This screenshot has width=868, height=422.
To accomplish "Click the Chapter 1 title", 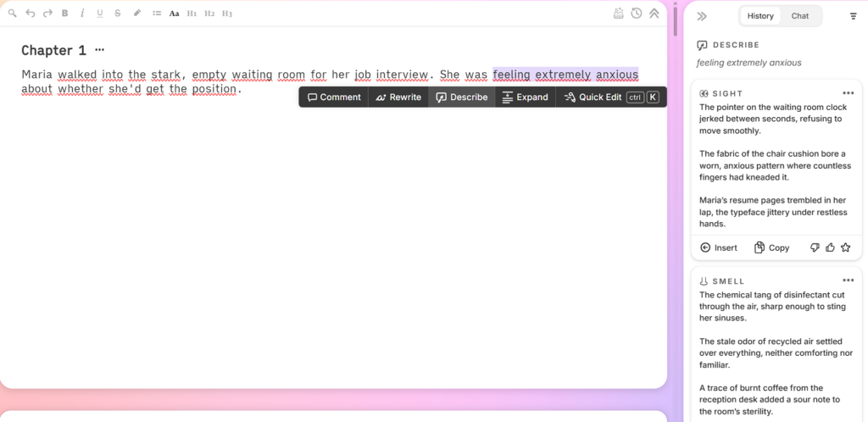I will (53, 50).
